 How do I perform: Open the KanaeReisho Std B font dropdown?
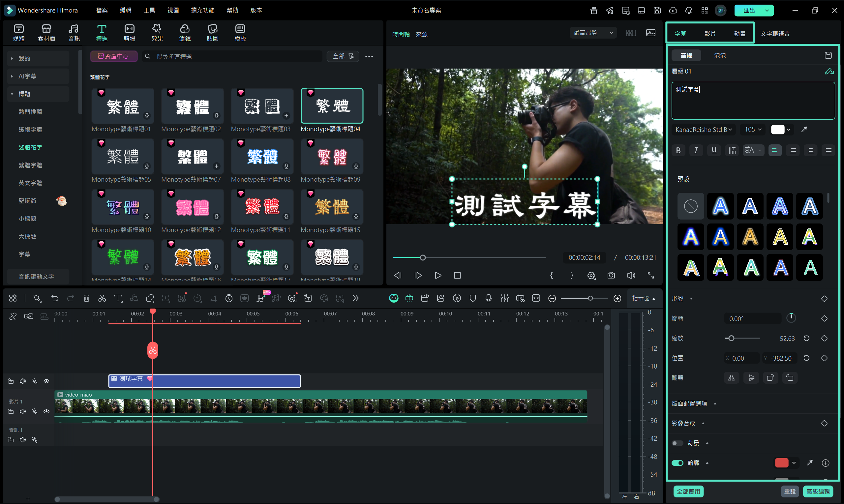pyautogui.click(x=704, y=130)
